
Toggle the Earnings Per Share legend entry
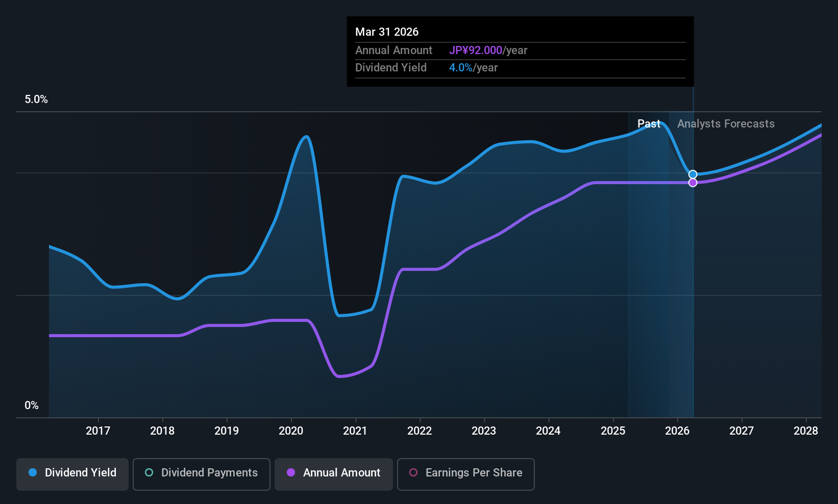click(x=465, y=473)
